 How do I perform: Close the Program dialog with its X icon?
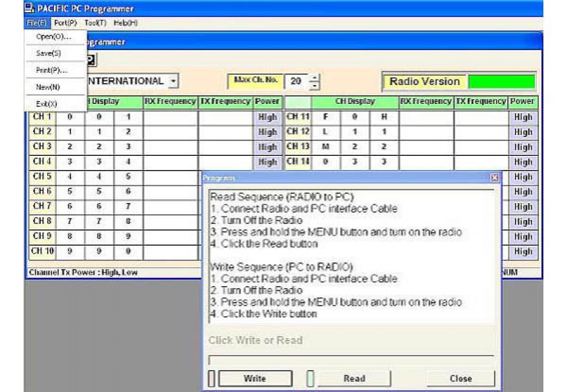[x=494, y=177]
